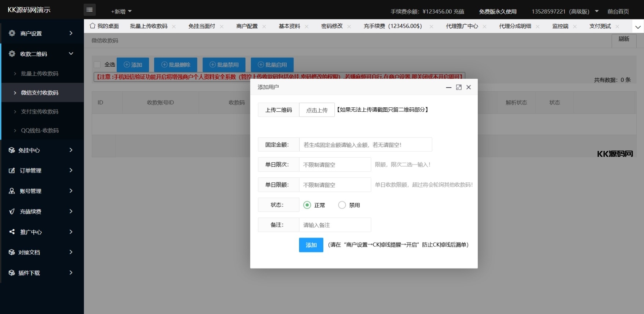The height and width of the screenshot is (314, 644).
Task: Expand the 商户设置 sidebar menu
Action: tap(71, 33)
